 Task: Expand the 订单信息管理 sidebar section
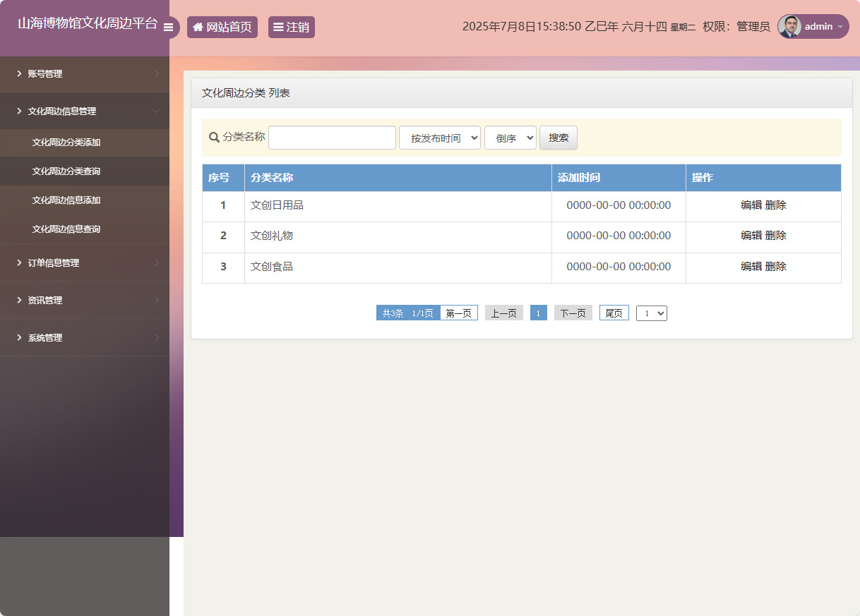(85, 262)
